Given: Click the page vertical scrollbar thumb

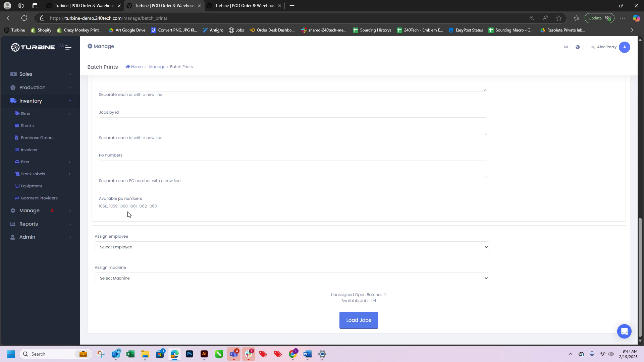Looking at the screenshot, I should pyautogui.click(x=640, y=277).
